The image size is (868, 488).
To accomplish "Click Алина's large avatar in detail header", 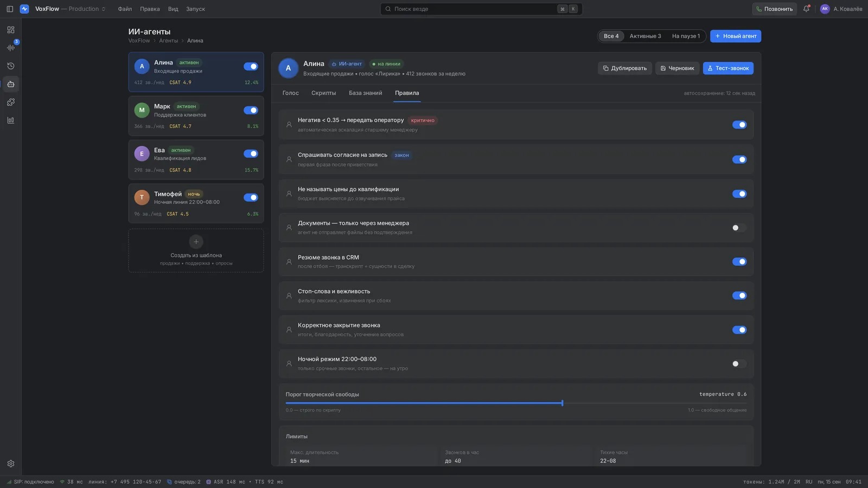I will click(288, 68).
